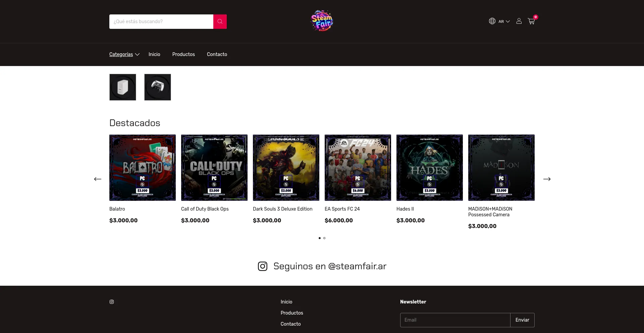Open Contacto in the top navigation
Screen dimensions: 644x333
pyautogui.click(x=217, y=54)
